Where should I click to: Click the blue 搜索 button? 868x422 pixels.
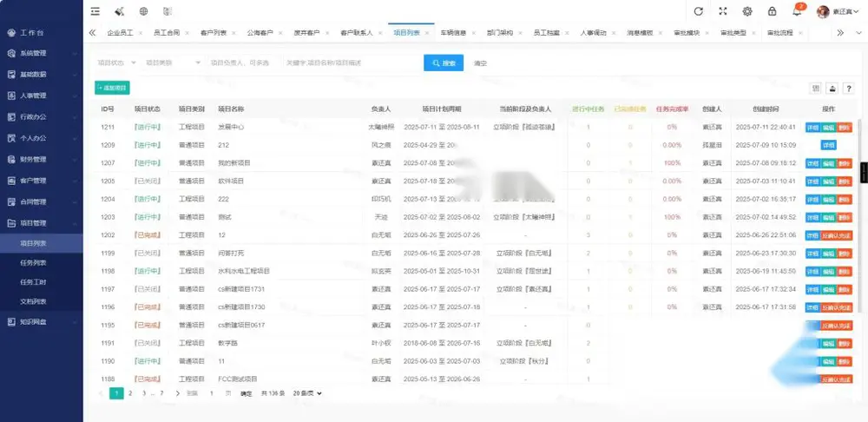444,63
